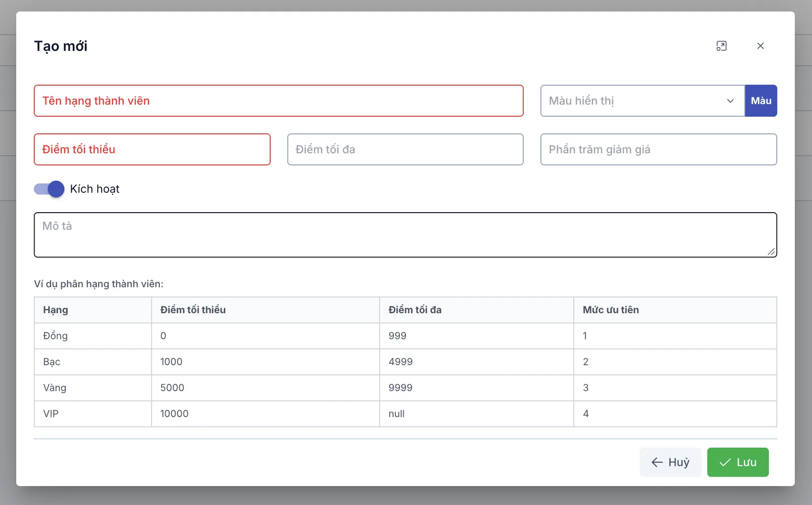Click the Hạng column header
The image size is (812, 505).
[x=93, y=310]
